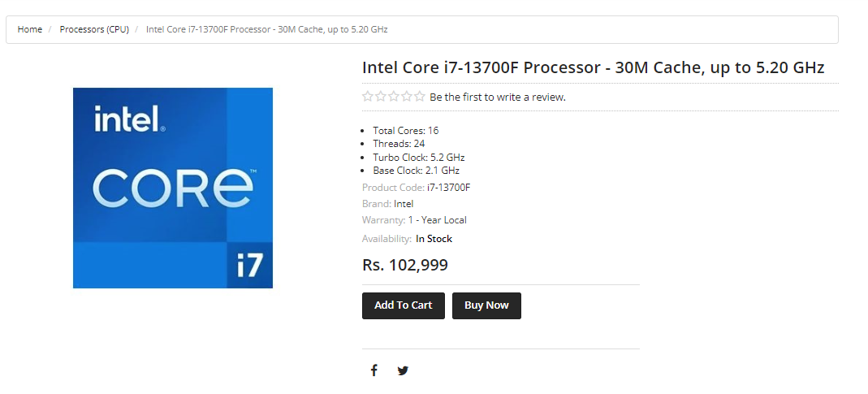This screenshot has width=868, height=394.
Task: Go to Home breadcrumb
Action: 30,29
